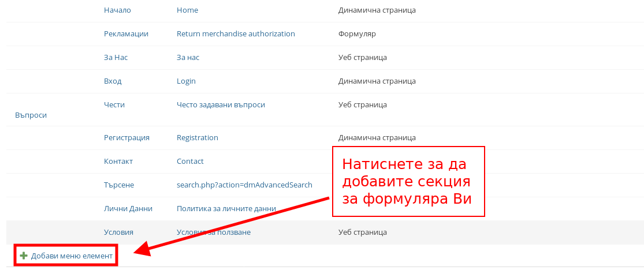The image size is (644, 270).
Task: Click the 'Търсене' menu item
Action: point(119,185)
